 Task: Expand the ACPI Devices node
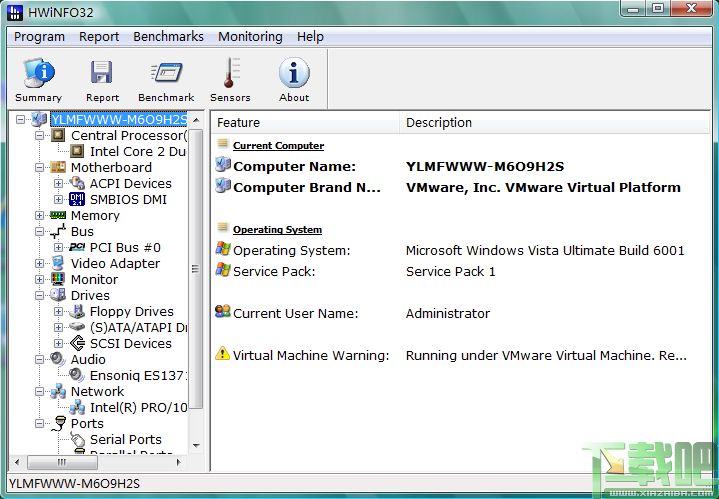click(58, 184)
